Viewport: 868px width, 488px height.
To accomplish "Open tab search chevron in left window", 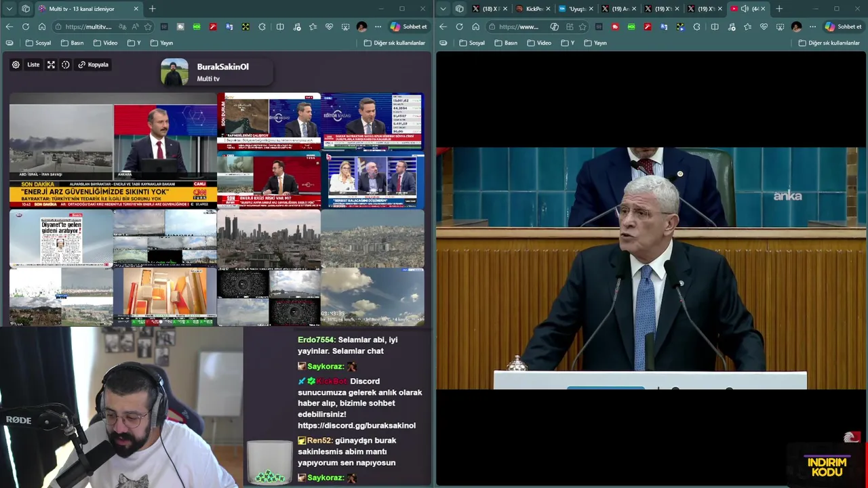I will pyautogui.click(x=9, y=9).
